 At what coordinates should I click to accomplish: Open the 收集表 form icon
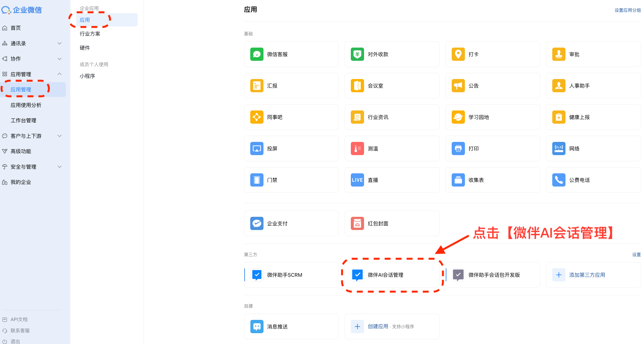(458, 180)
